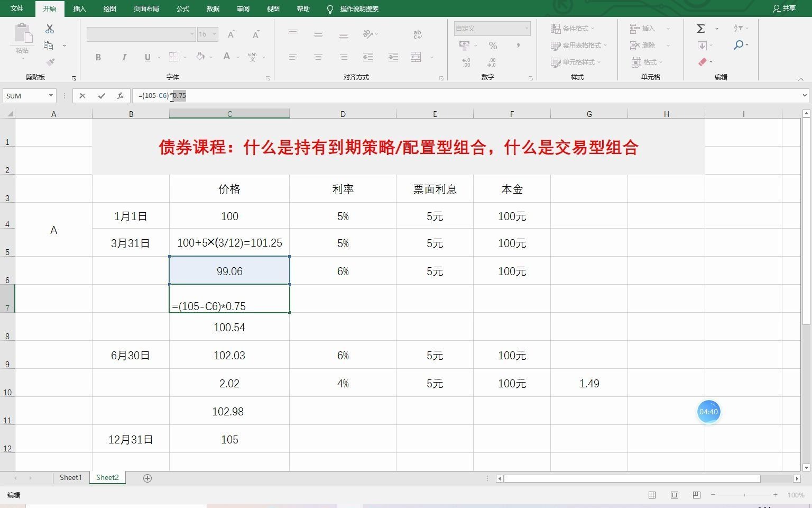Click the 共享 share button

[x=784, y=8]
